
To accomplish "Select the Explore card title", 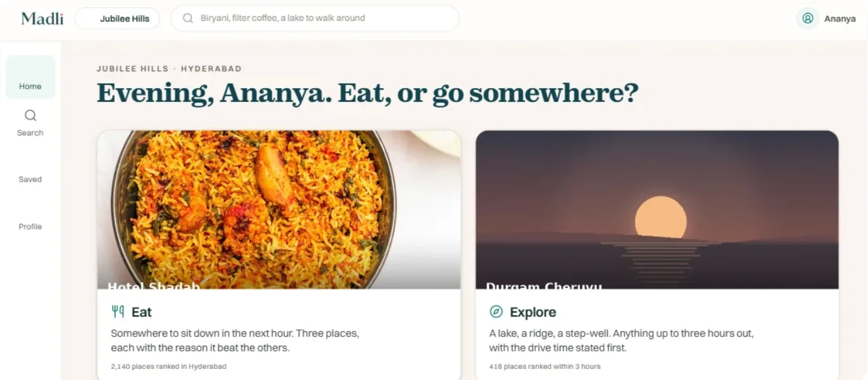I will point(533,312).
